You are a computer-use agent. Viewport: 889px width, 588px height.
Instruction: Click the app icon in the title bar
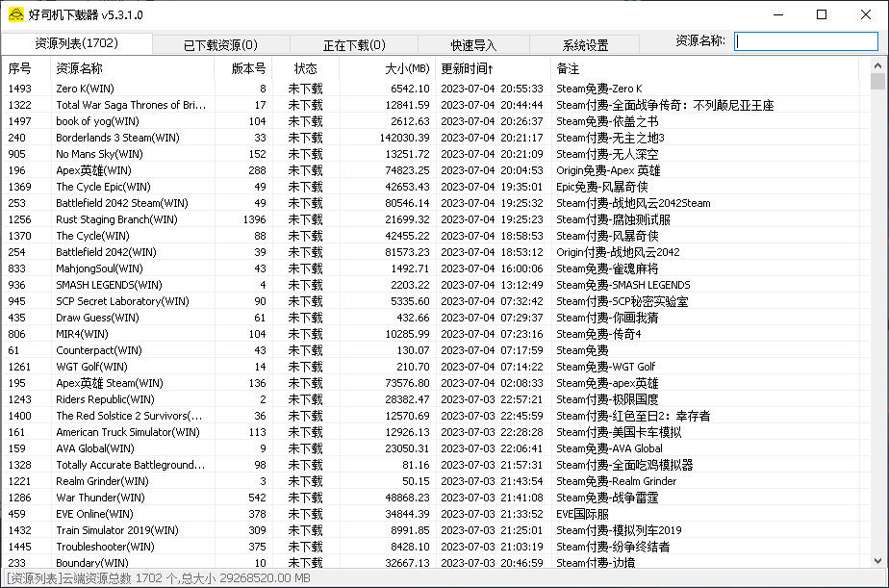(17, 14)
